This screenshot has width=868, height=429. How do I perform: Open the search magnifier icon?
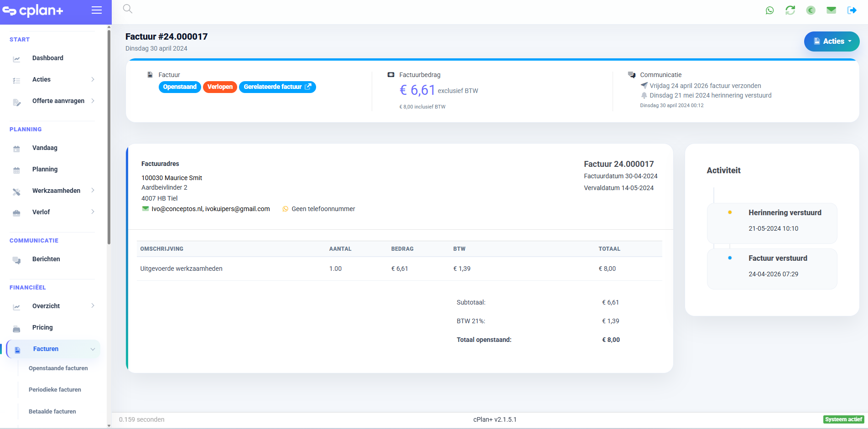(x=128, y=9)
